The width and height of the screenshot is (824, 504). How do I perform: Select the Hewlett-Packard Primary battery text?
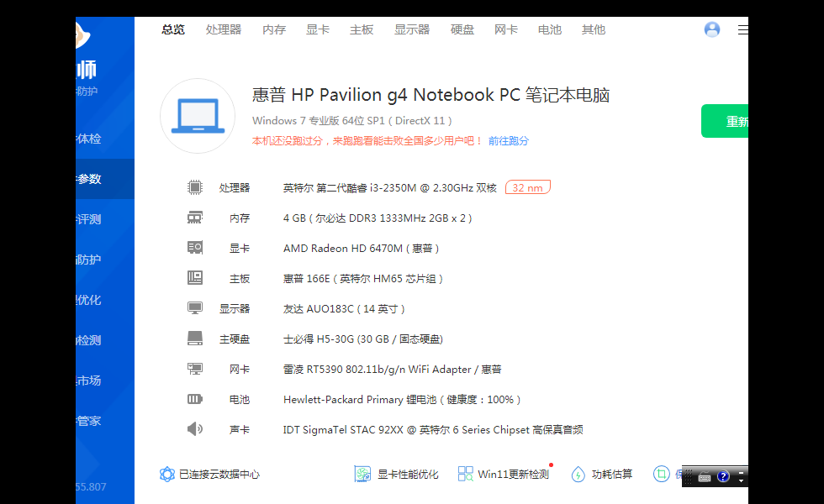402,400
